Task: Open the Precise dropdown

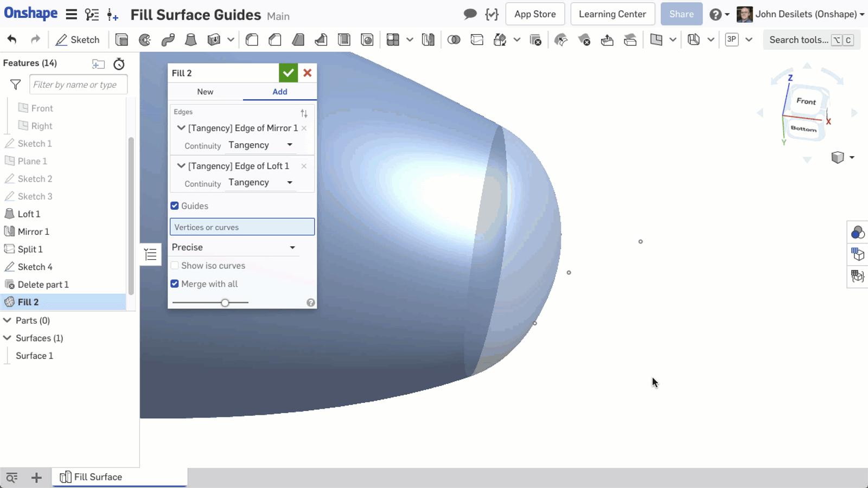Action: (x=234, y=247)
